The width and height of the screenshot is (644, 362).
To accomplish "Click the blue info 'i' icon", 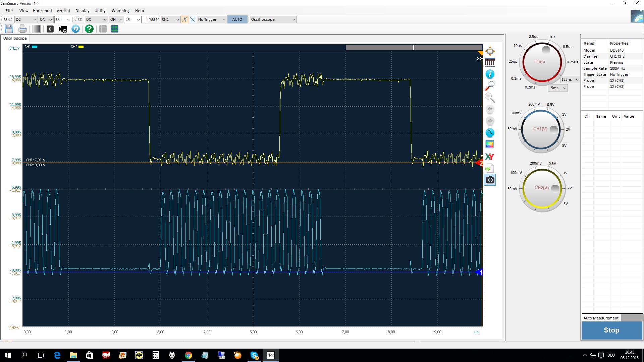I will (x=490, y=74).
